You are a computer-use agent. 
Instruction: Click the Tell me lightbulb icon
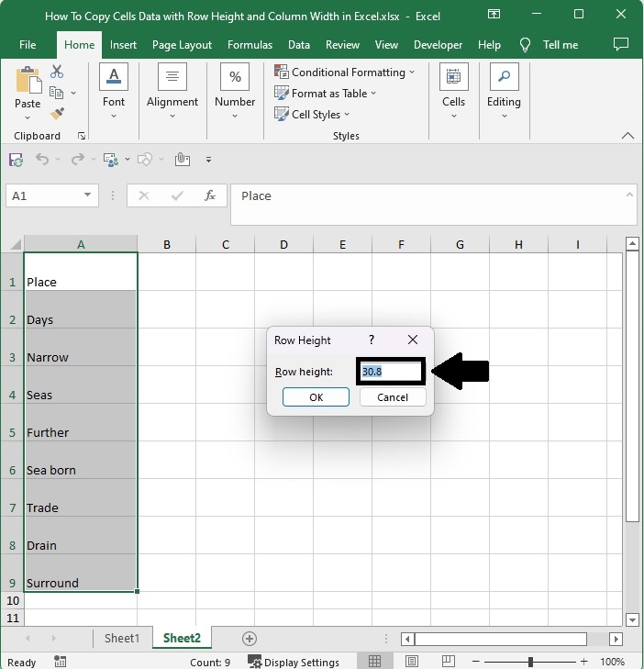pyautogui.click(x=525, y=44)
